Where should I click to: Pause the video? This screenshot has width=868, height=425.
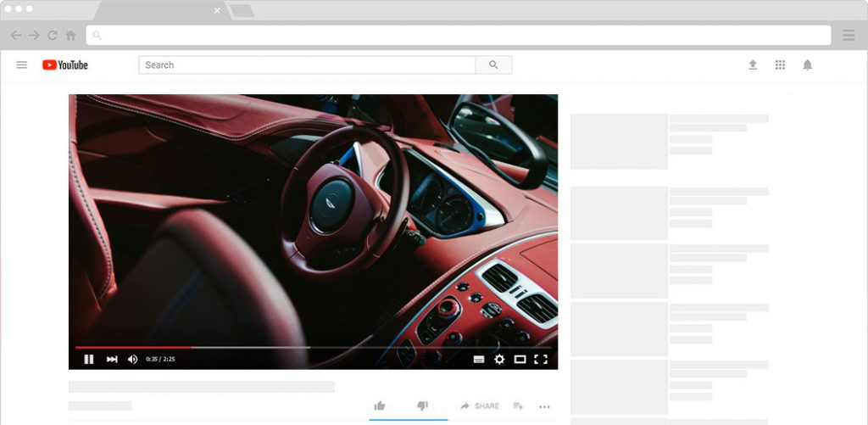[88, 359]
